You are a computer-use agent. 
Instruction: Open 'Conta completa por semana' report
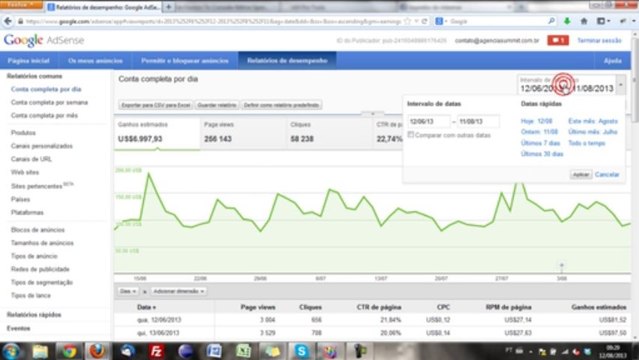(x=49, y=102)
